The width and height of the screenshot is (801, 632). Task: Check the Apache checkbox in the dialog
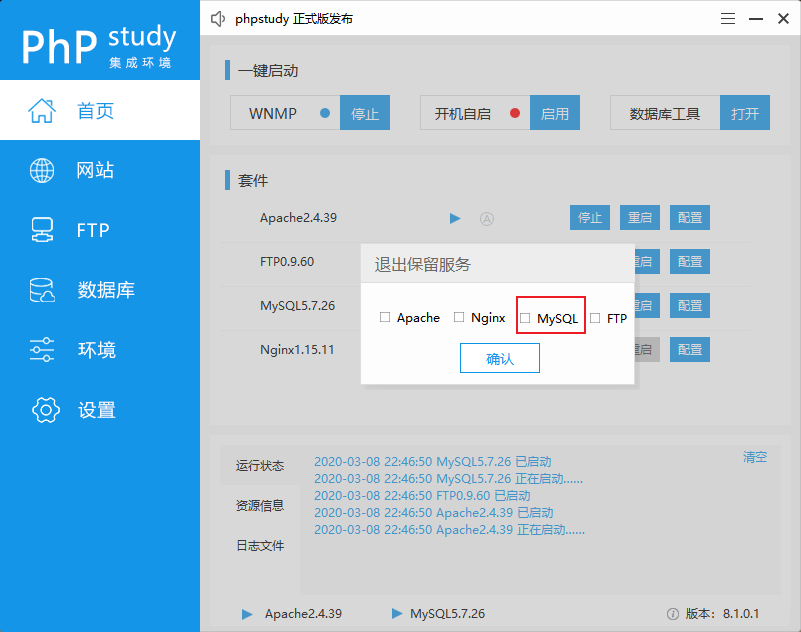[385, 316]
